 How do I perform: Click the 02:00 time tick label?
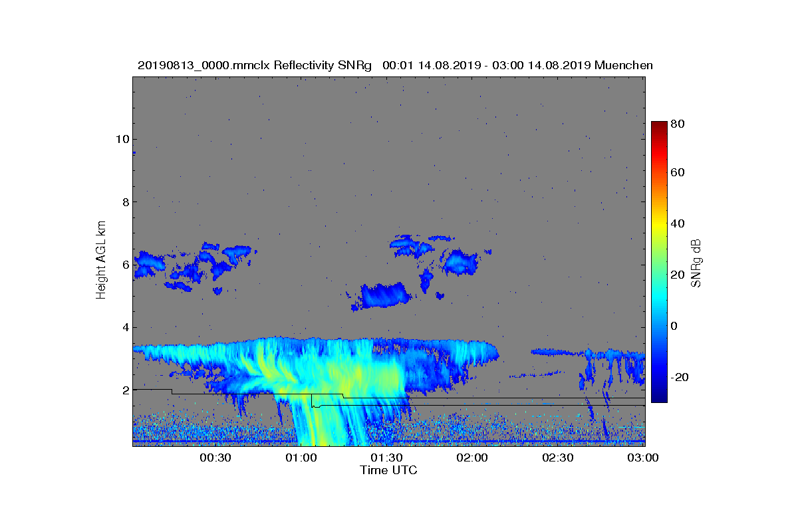(x=473, y=458)
